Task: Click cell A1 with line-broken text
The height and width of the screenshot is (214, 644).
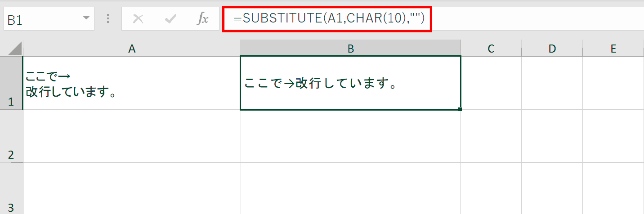Action: pyautogui.click(x=132, y=83)
